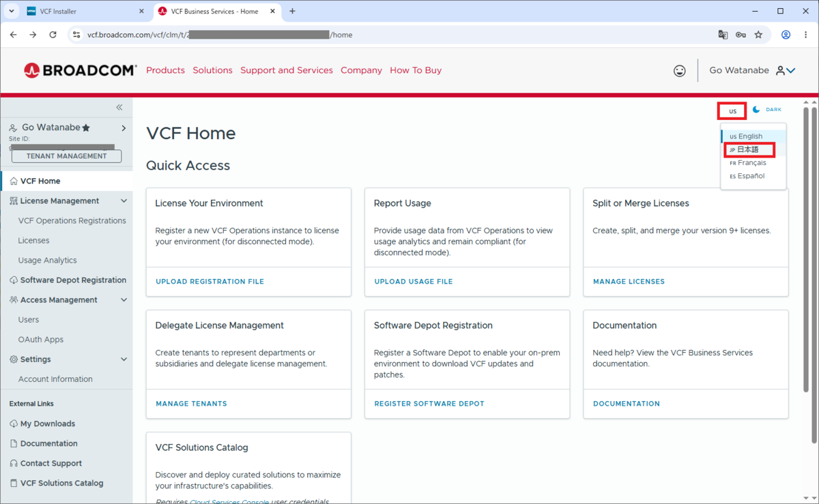Open the US language selector
The height and width of the screenshot is (504, 819).
click(x=732, y=110)
